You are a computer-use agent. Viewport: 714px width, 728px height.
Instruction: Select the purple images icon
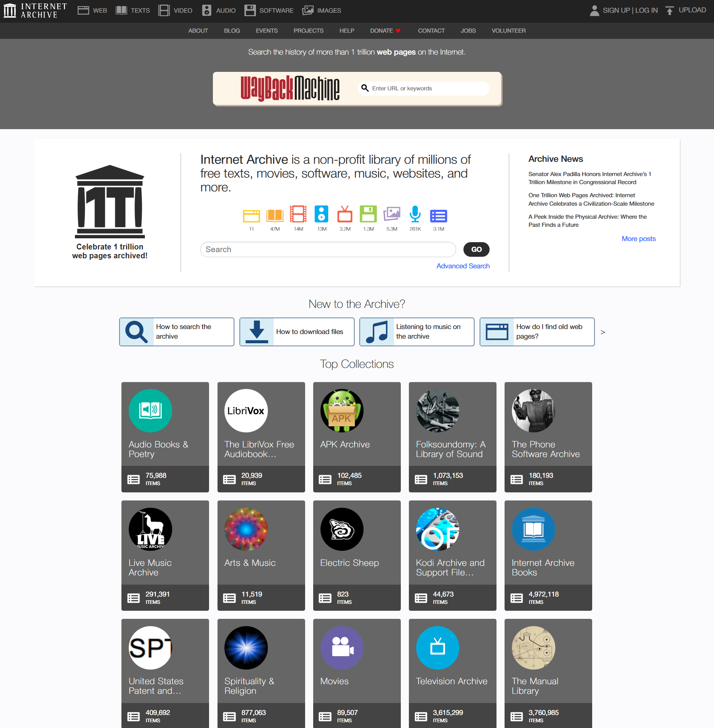tap(392, 214)
